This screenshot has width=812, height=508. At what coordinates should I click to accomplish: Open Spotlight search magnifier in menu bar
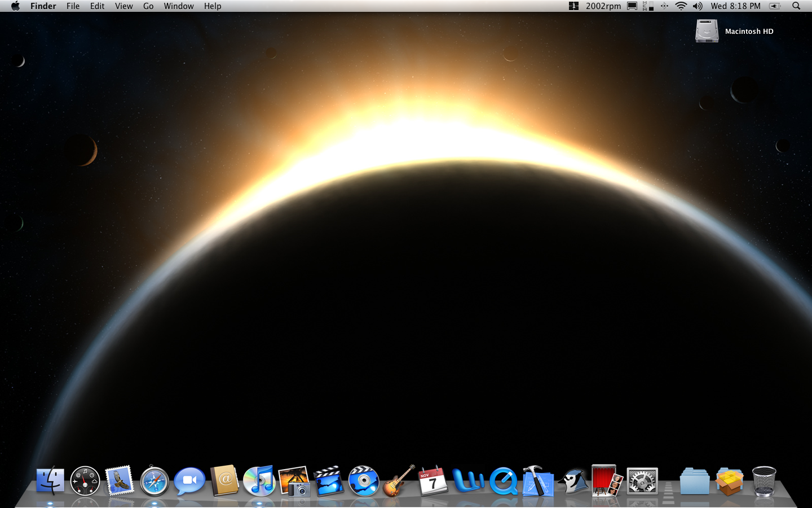click(x=796, y=6)
